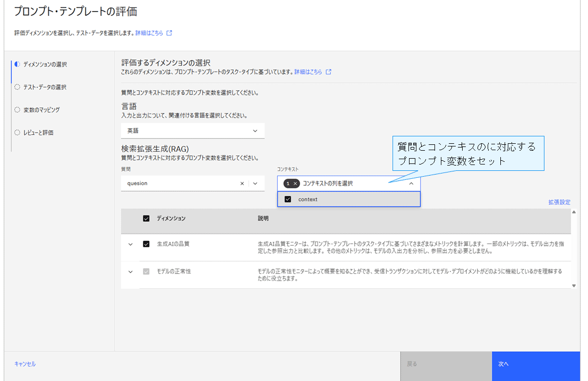Open the 拡張設定 link

click(559, 202)
